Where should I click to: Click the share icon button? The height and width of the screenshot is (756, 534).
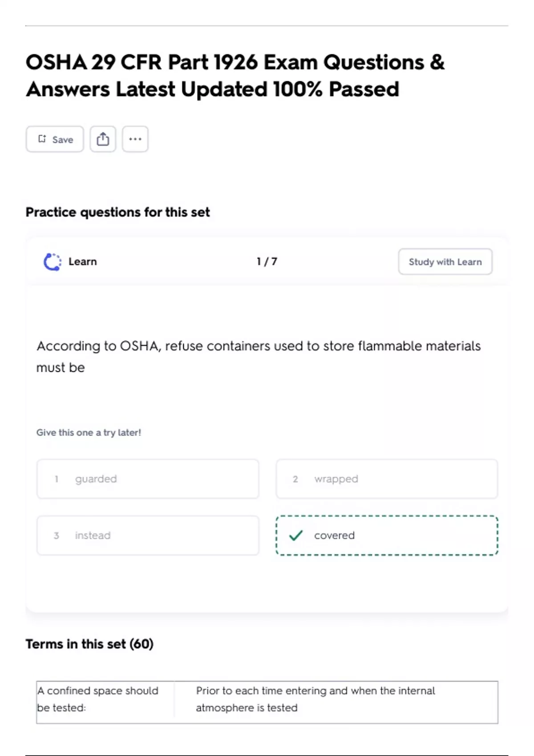(x=103, y=139)
